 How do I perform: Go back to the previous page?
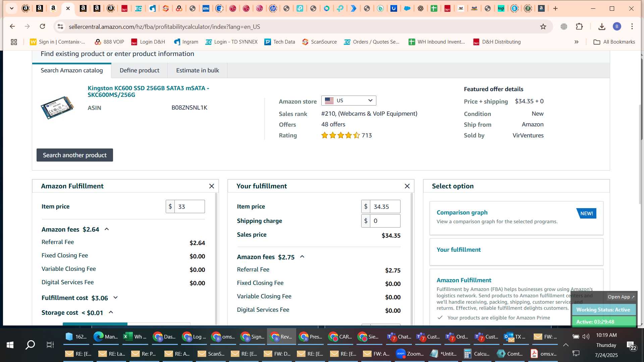point(12,26)
